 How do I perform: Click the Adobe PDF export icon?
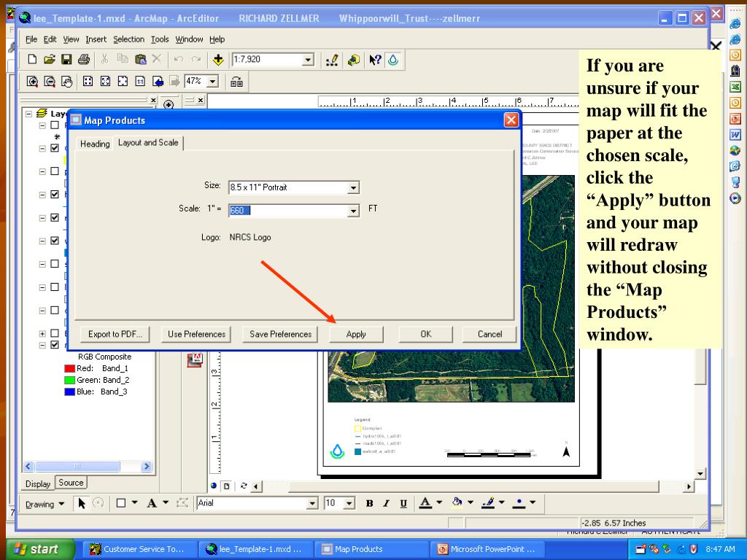(x=194, y=360)
